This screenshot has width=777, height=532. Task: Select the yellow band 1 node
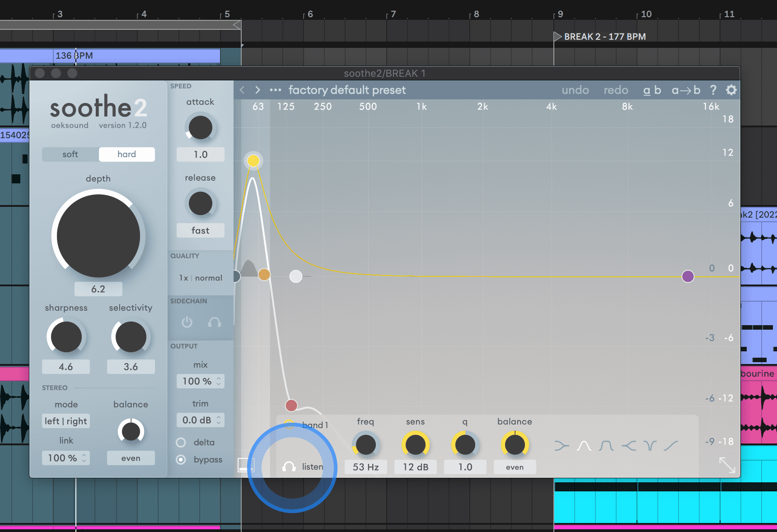coord(253,160)
